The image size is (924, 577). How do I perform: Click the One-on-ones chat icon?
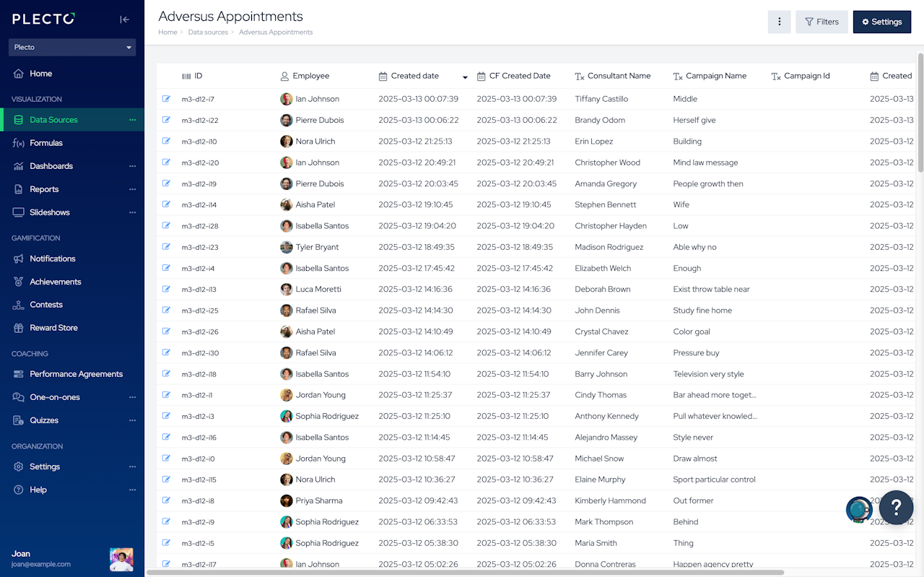(x=18, y=397)
